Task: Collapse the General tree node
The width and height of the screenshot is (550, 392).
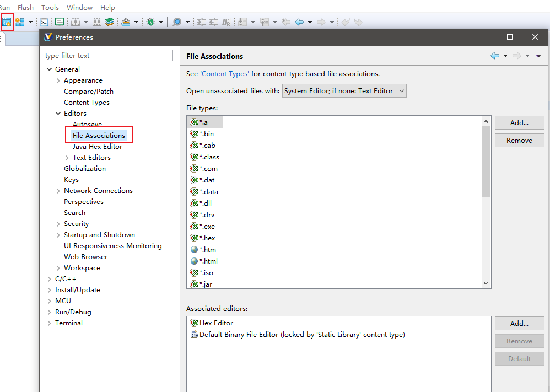Action: pos(50,69)
